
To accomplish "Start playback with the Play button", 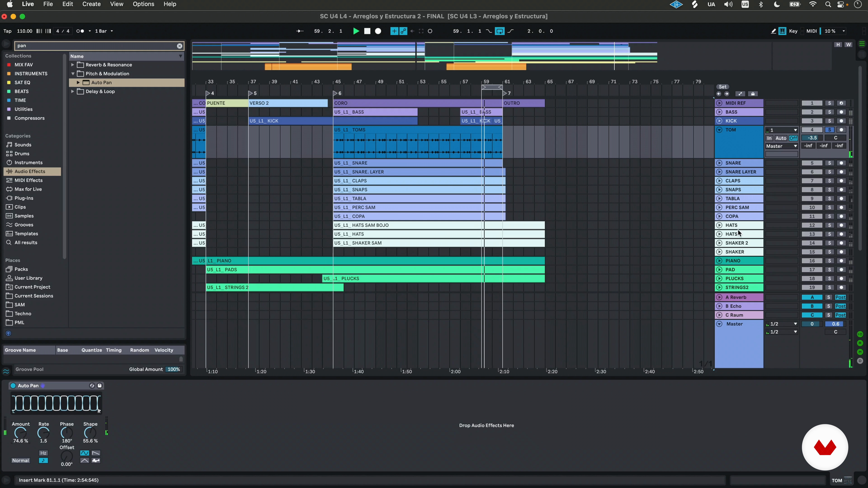I will click(356, 31).
